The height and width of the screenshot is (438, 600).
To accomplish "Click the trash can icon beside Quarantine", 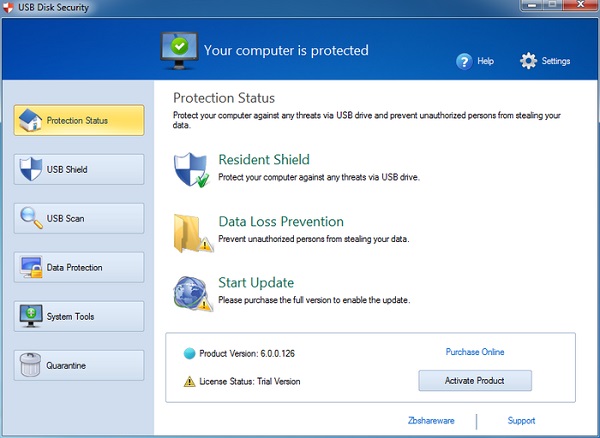I will 30,365.
